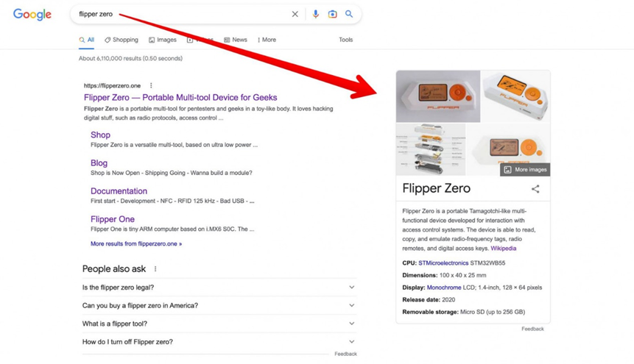Open People also ask options menu

point(155,269)
